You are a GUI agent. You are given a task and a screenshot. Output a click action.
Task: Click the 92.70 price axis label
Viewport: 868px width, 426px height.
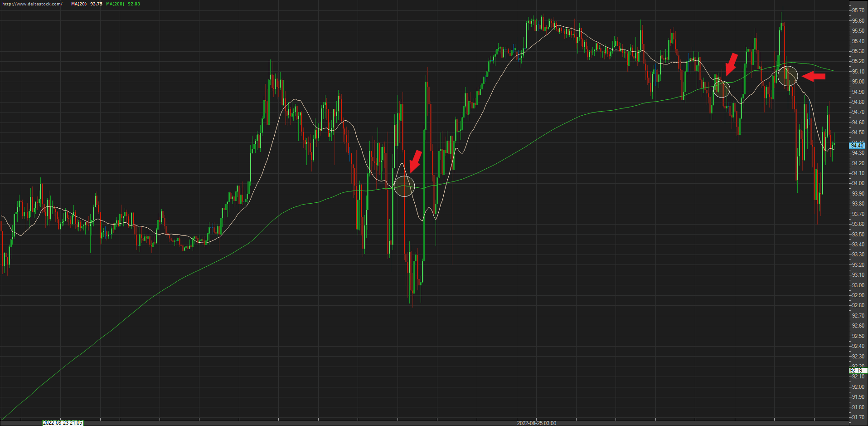(x=858, y=316)
